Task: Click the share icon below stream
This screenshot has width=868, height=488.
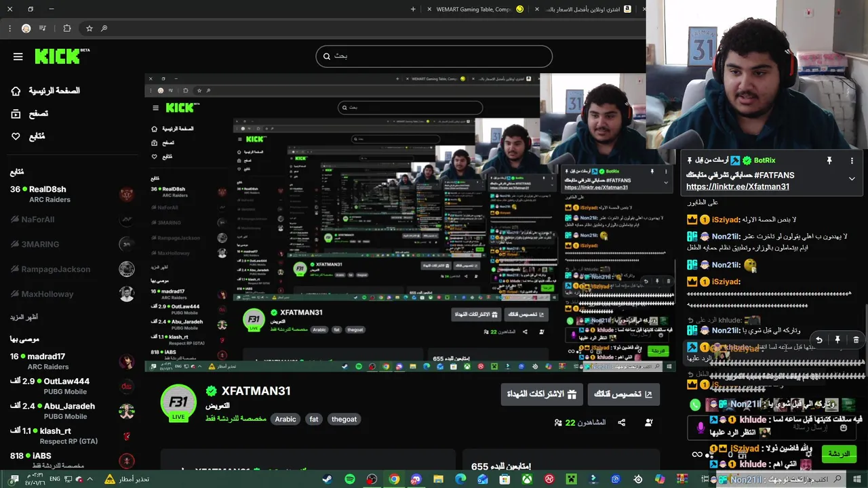Action: (x=622, y=423)
